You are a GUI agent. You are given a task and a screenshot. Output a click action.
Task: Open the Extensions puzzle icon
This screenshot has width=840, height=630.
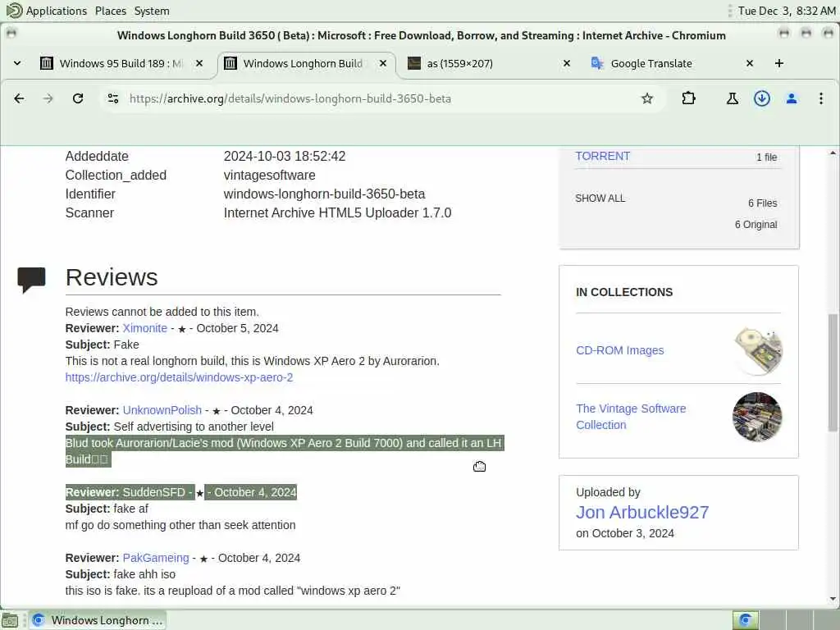click(689, 98)
